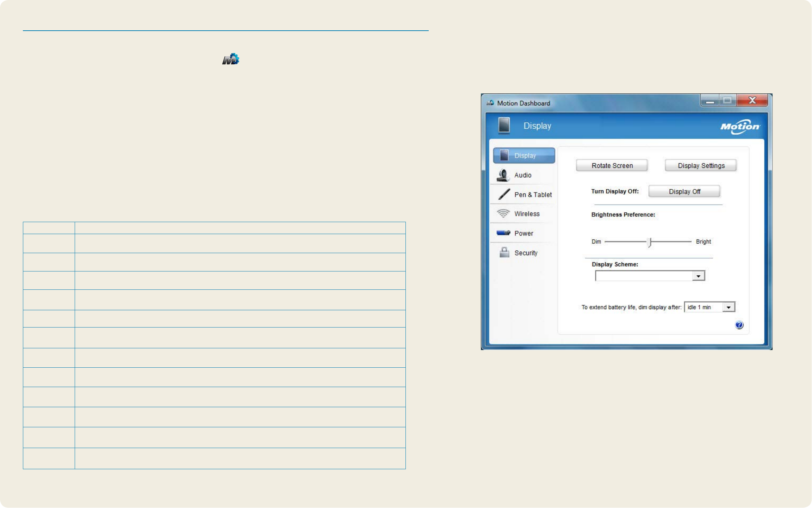Open the dim display after idle dropdown
This screenshot has width=812, height=508.
[x=728, y=307]
